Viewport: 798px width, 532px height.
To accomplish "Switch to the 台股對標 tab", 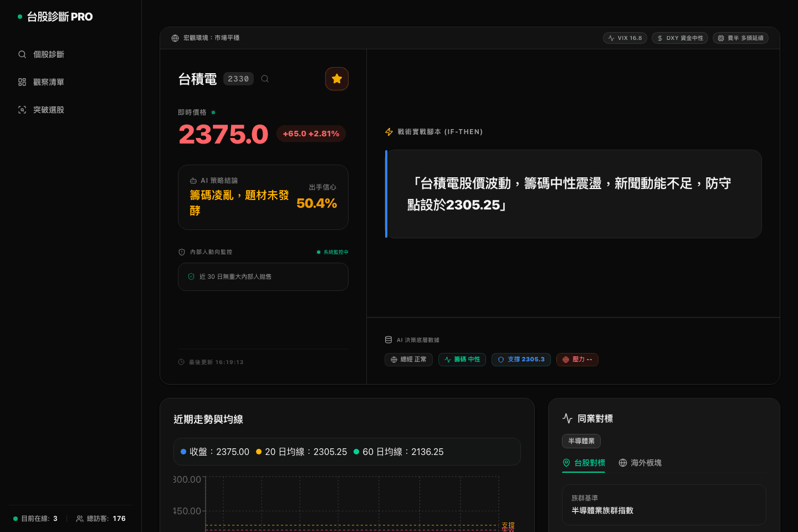I will click(x=584, y=463).
